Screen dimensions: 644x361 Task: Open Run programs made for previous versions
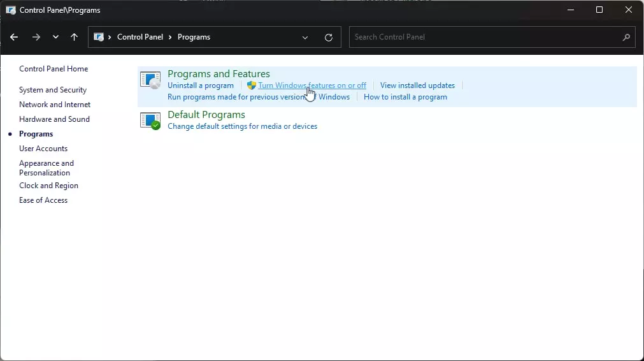259,97
